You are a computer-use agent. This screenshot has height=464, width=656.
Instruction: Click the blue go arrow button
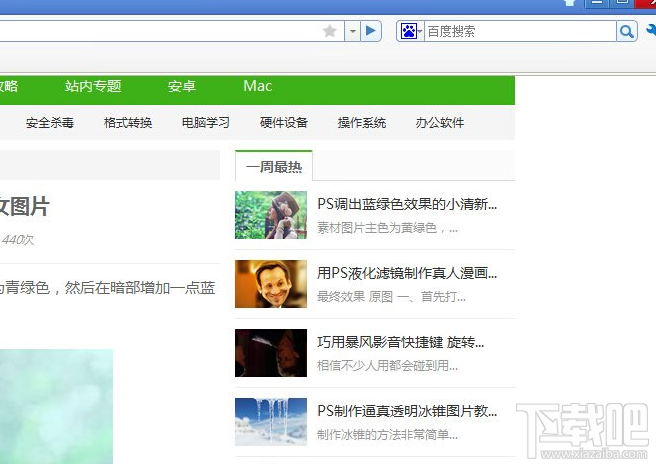[371, 31]
